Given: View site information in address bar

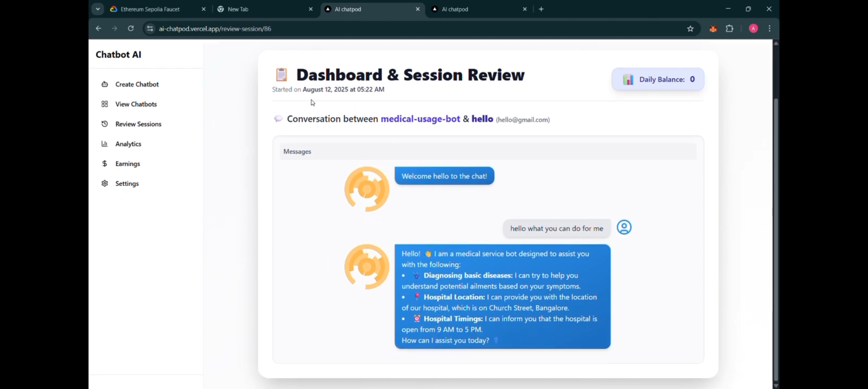Looking at the screenshot, I should [x=150, y=29].
